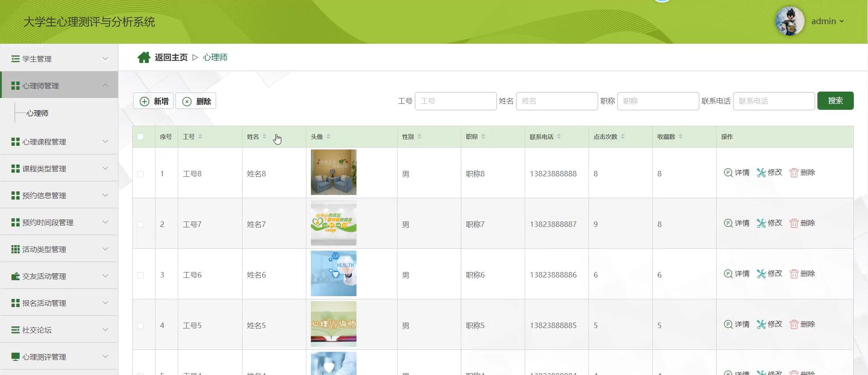Tick the checkbox for row 工号5
The width and height of the screenshot is (868, 375).
tap(140, 326)
